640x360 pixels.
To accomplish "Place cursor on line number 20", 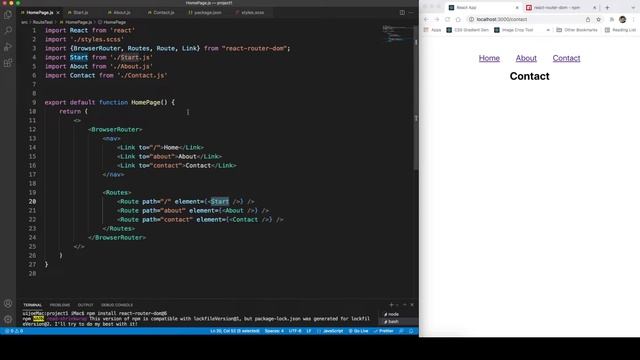I will (x=32, y=202).
